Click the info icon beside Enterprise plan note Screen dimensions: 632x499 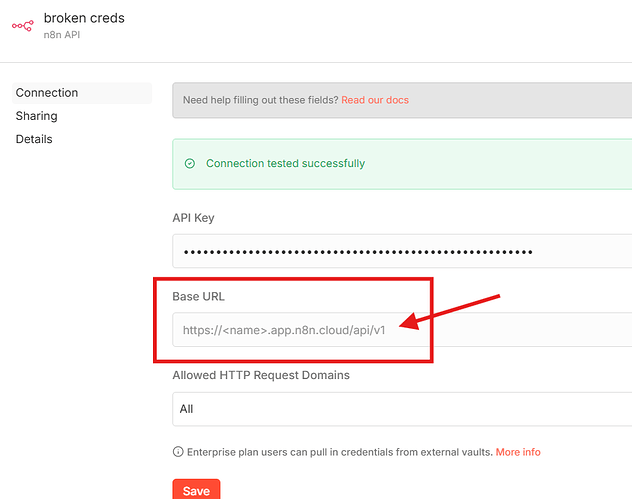pyautogui.click(x=177, y=452)
